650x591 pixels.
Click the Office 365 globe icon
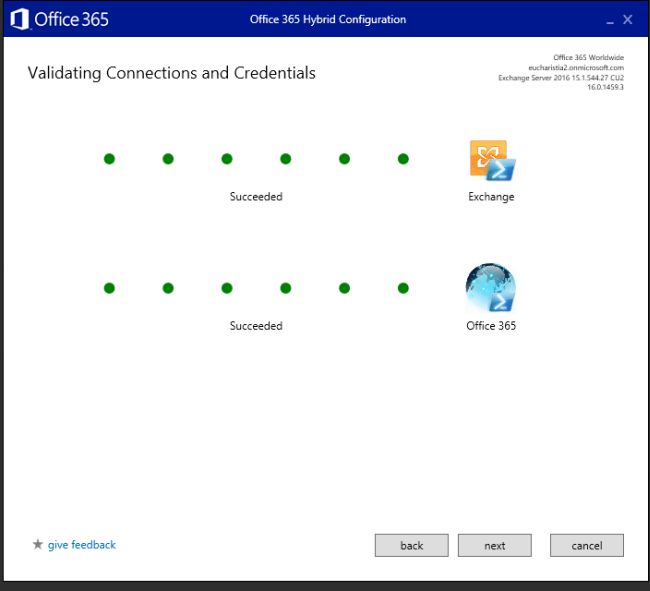(x=491, y=288)
